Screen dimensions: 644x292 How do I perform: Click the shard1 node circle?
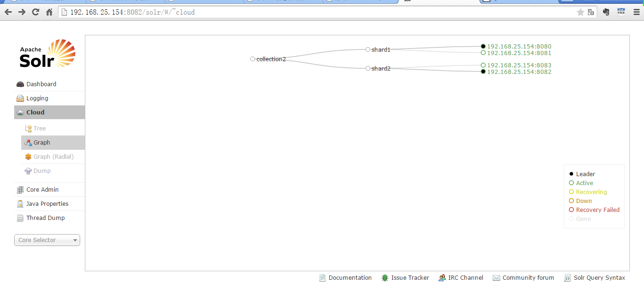click(x=368, y=49)
